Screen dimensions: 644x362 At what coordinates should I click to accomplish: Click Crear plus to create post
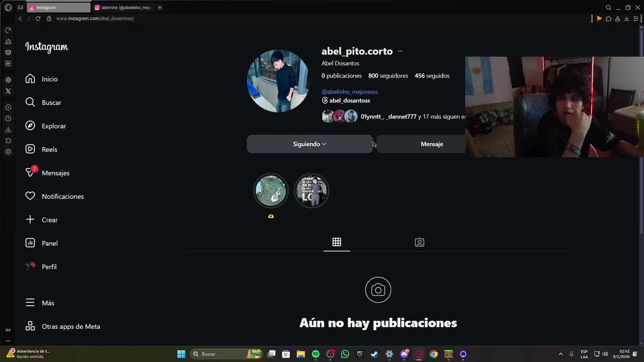pos(30,220)
